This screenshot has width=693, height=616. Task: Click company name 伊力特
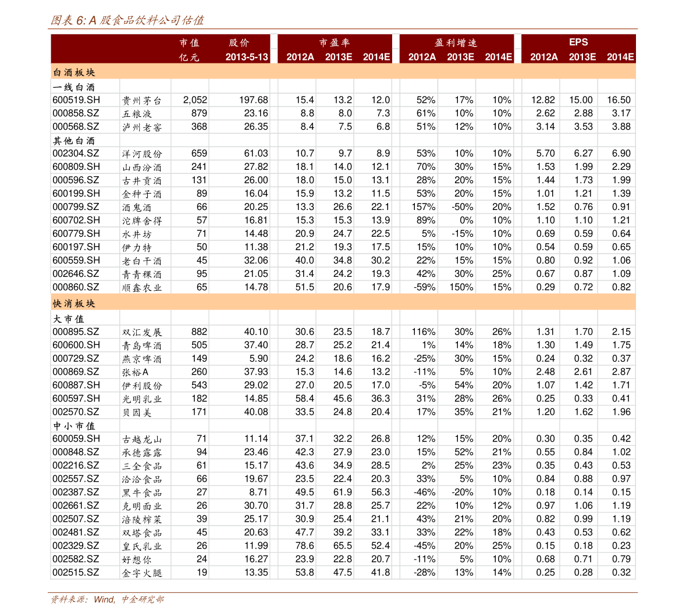click(137, 247)
